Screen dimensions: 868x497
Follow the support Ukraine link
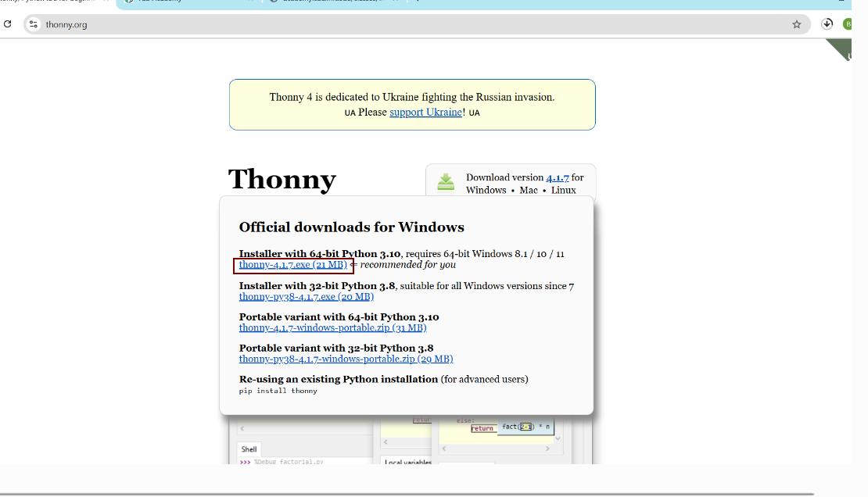tap(425, 112)
